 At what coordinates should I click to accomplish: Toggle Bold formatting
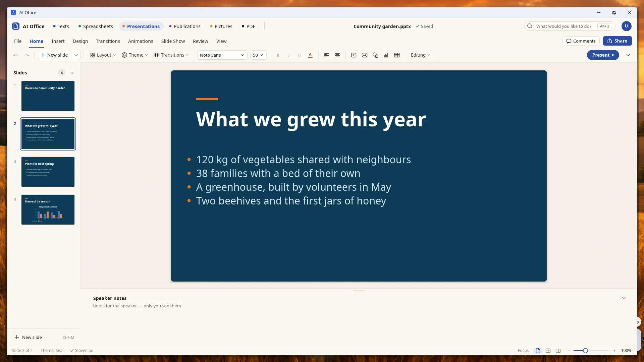(278, 55)
